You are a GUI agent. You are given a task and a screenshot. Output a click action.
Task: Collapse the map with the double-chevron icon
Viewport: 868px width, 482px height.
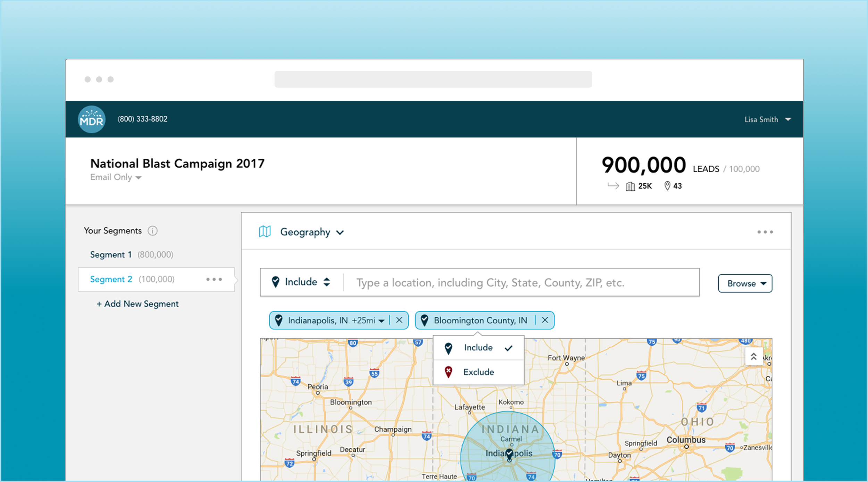(x=753, y=357)
